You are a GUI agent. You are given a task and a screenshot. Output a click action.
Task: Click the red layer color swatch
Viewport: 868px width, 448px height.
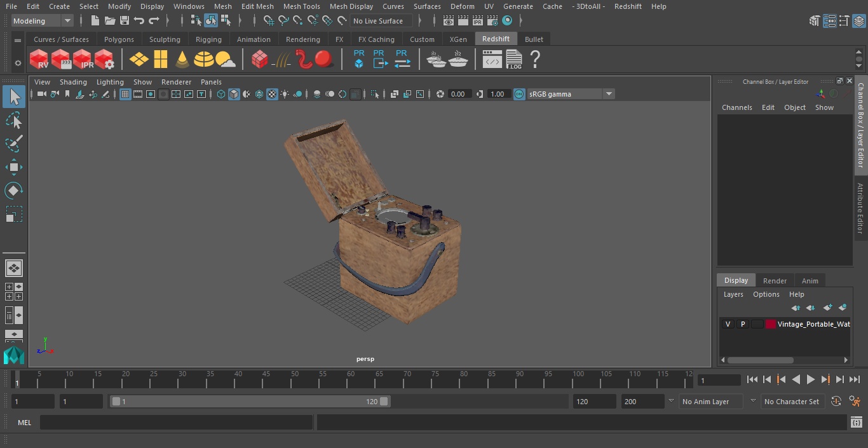point(771,324)
